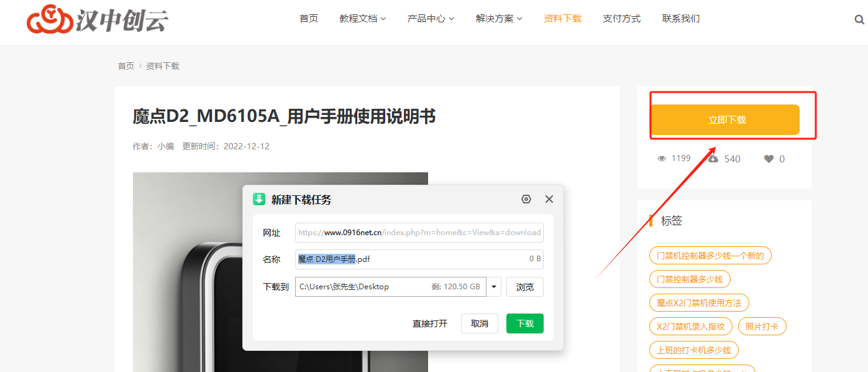Select the 照片打卡 tag
Image resolution: width=868 pixels, height=372 pixels.
point(762,327)
